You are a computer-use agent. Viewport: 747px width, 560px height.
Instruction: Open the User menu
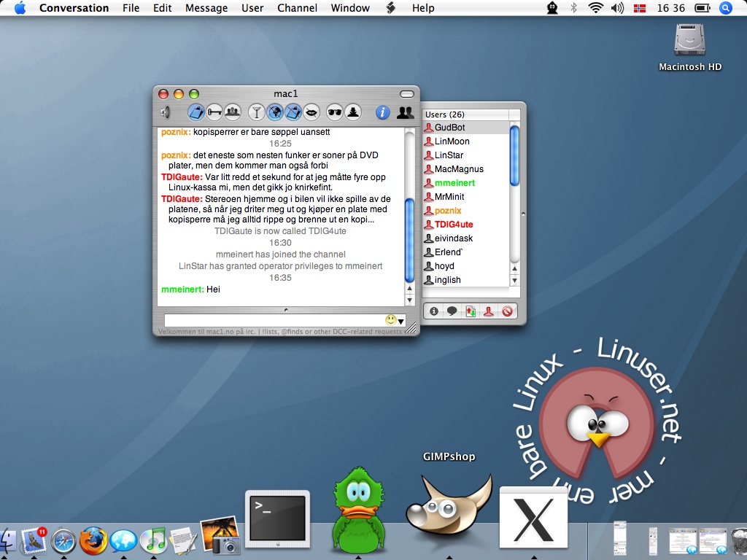252,8
